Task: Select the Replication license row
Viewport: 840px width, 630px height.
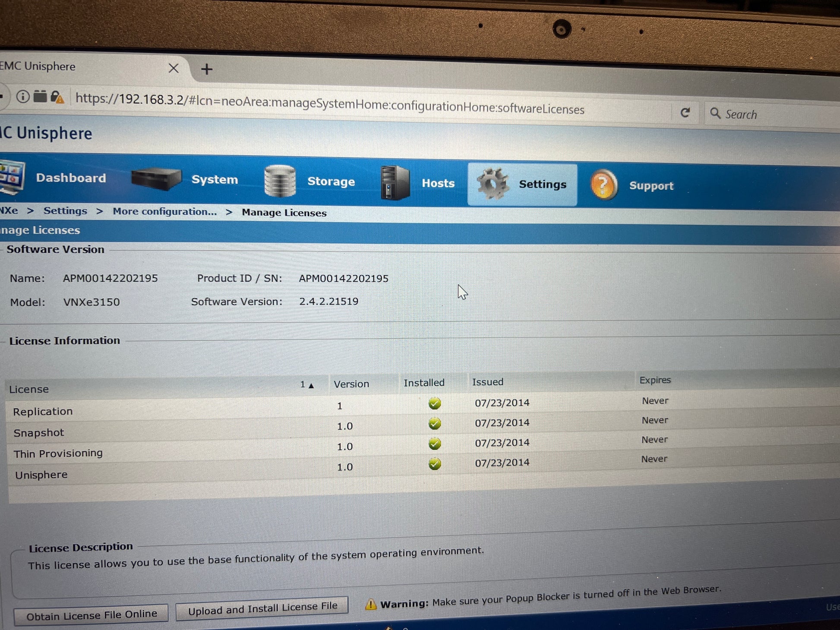Action: pos(423,406)
